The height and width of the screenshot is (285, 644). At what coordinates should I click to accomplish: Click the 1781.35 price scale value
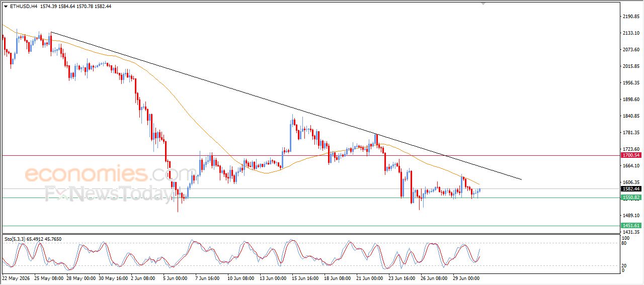631,133
